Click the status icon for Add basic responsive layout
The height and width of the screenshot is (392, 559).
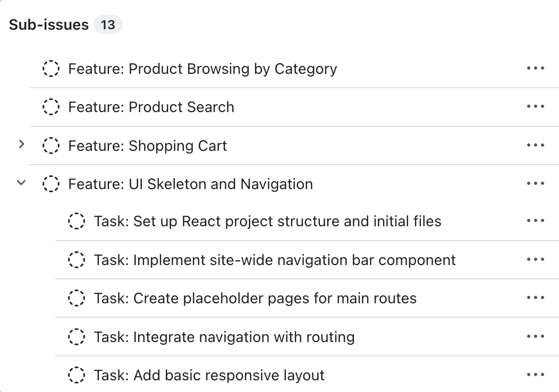(77, 375)
